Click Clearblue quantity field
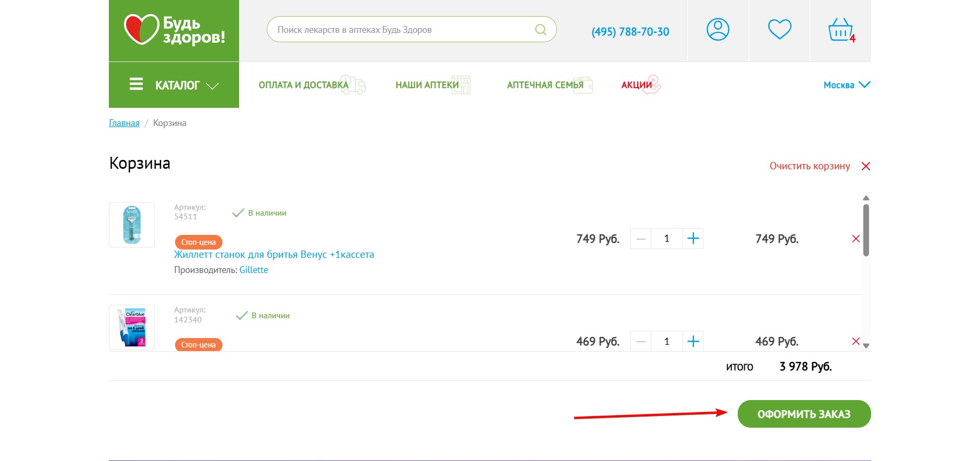 pos(667,341)
